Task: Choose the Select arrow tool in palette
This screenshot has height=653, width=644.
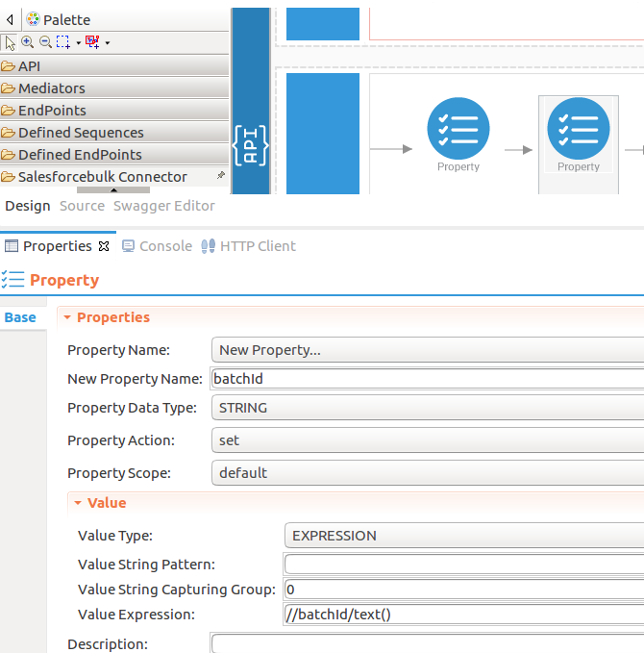Action: 10,42
